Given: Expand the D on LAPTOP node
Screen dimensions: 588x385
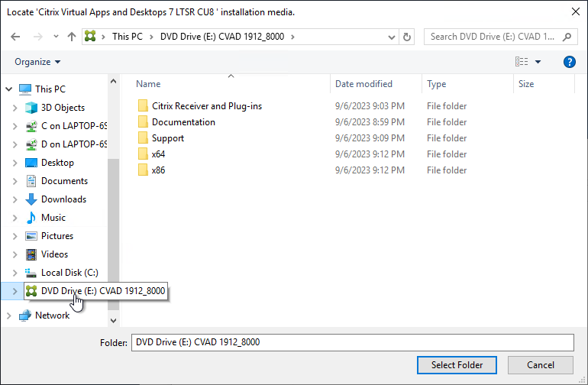Looking at the screenshot, I should tap(15, 144).
